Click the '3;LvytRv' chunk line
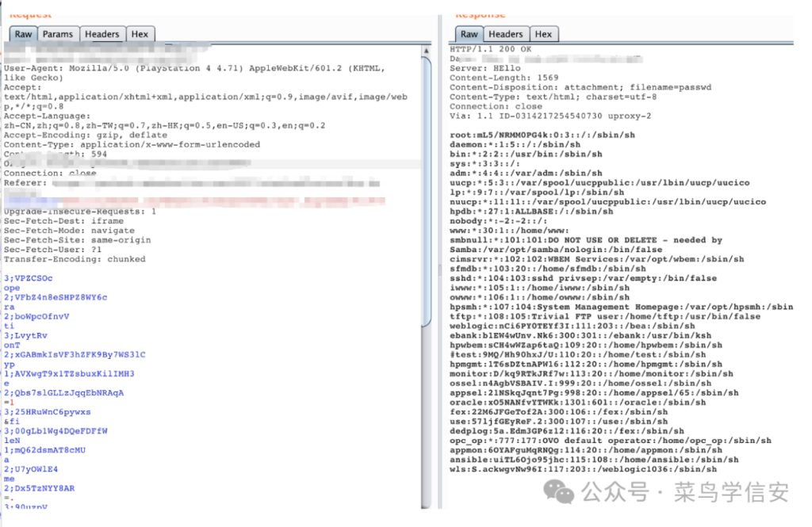The width and height of the screenshot is (812, 527). coord(25,335)
